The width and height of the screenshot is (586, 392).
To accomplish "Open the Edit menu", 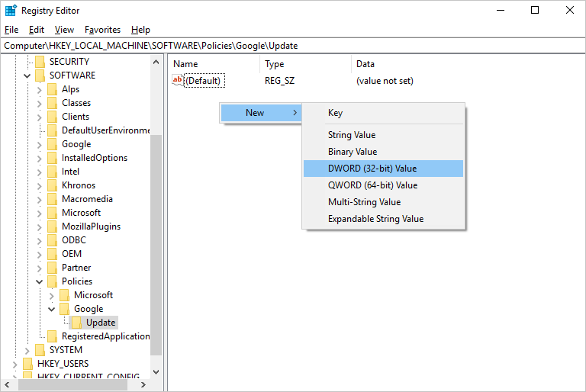I will 37,30.
